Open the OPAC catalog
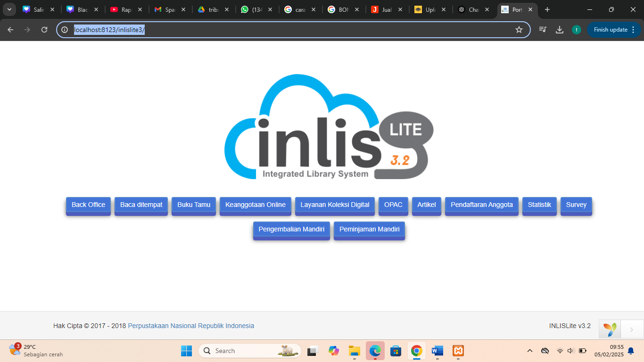Viewport: 644px width, 362px height. coord(393,206)
